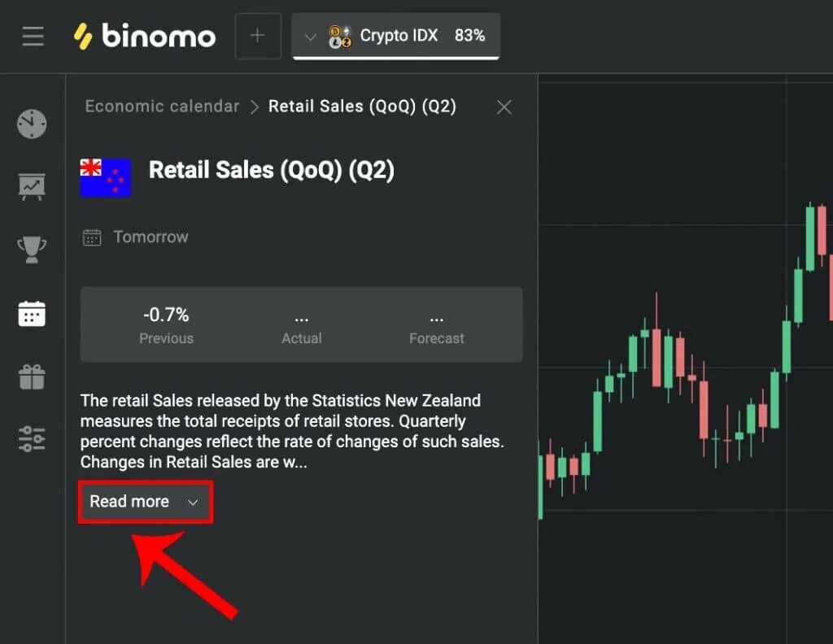Go back to Economic calendar breadcrumb
This screenshot has width=833, height=644.
(x=162, y=107)
